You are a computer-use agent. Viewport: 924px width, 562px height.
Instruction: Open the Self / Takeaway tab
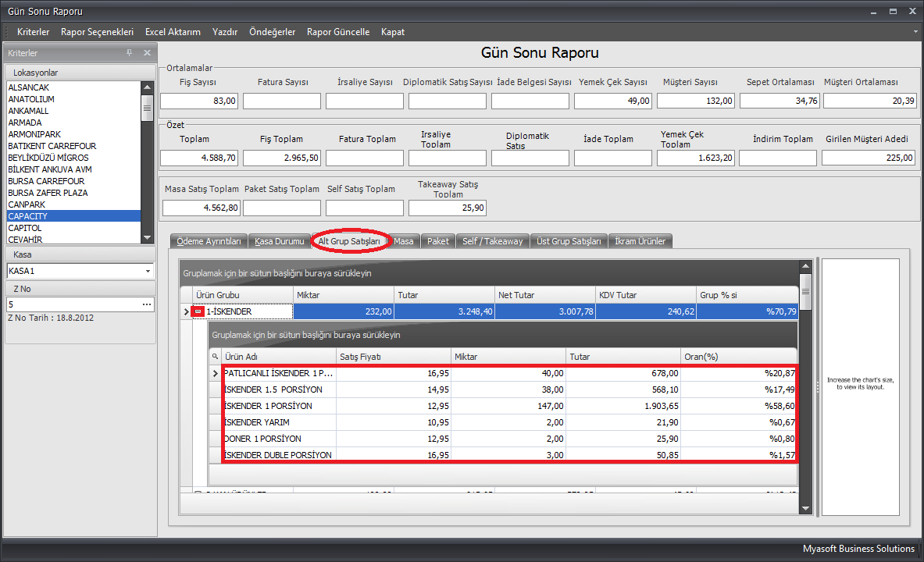tap(493, 241)
